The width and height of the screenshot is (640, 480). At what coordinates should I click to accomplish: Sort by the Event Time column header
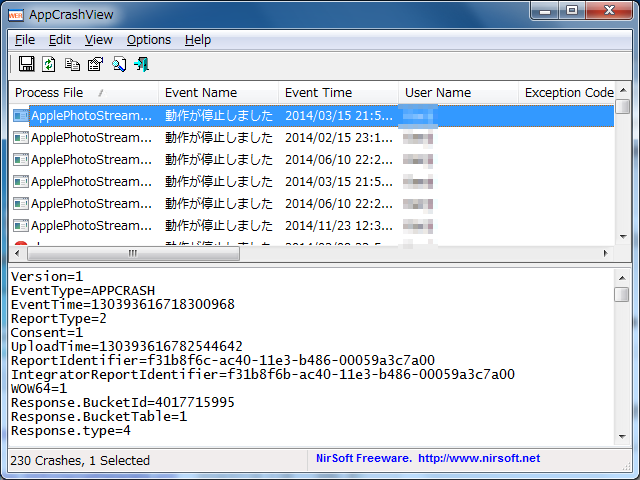tap(338, 93)
